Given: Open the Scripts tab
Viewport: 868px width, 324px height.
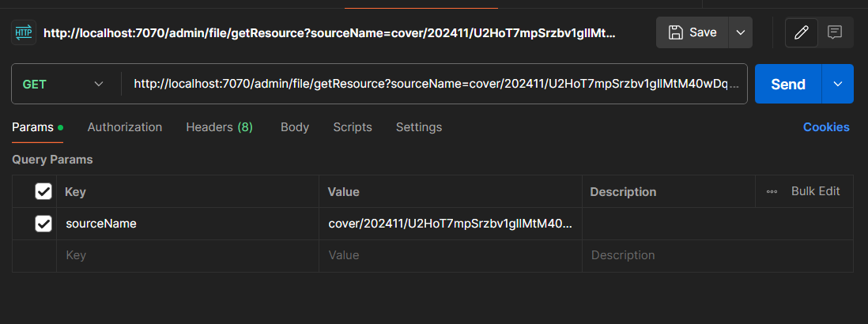Looking at the screenshot, I should pyautogui.click(x=353, y=127).
